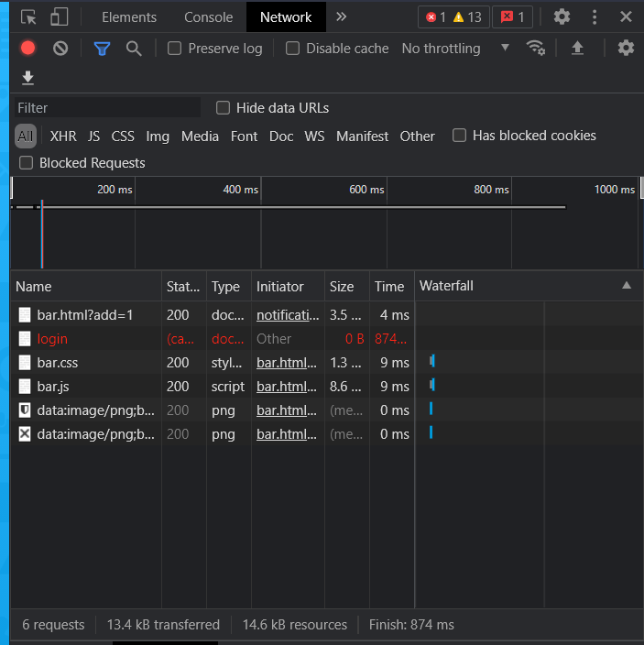Stop recording network log with red button
Screen dimensions: 644x645
pos(28,49)
